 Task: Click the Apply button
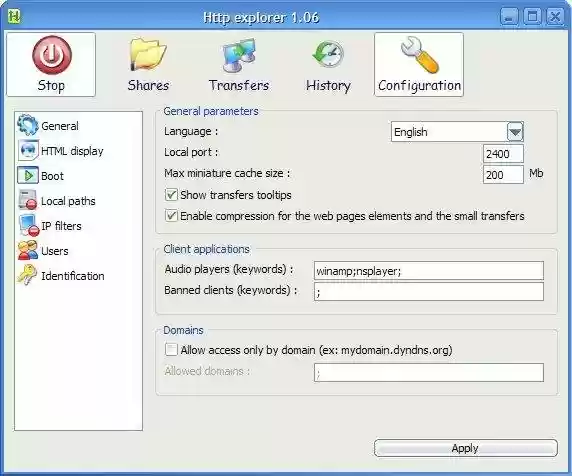coord(465,448)
